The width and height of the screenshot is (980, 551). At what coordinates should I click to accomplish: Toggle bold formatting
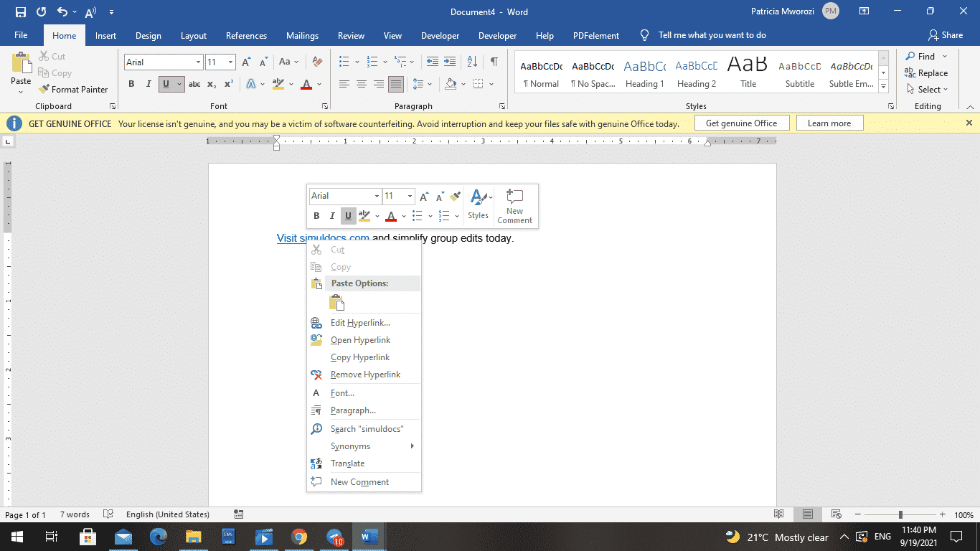131,83
